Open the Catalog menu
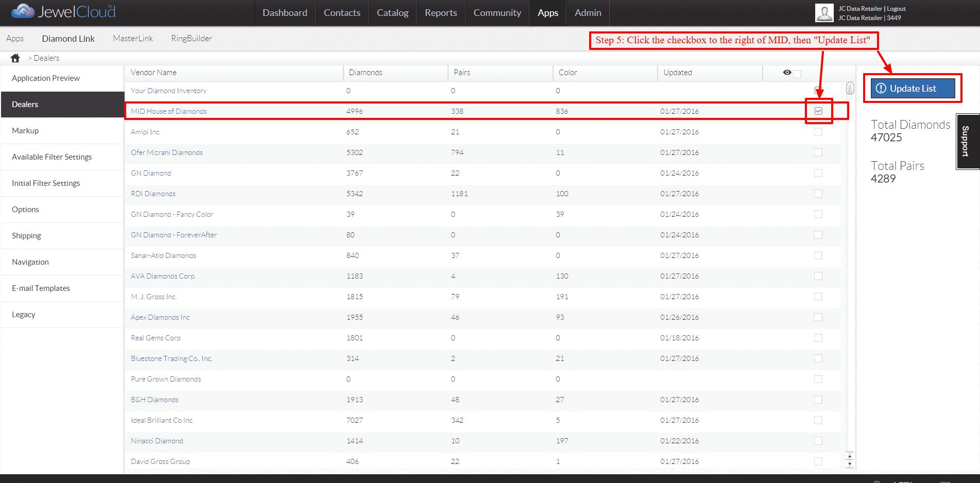 pyautogui.click(x=392, y=13)
